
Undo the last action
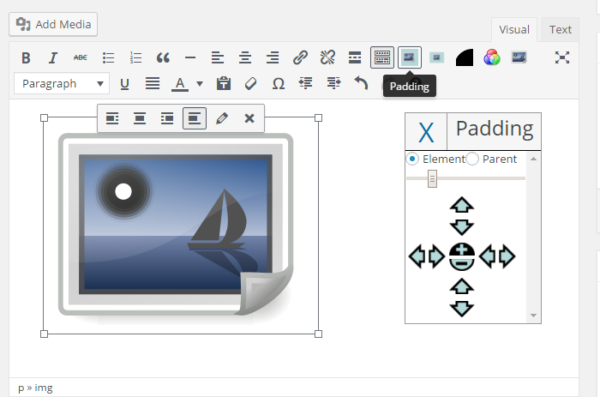[x=361, y=83]
